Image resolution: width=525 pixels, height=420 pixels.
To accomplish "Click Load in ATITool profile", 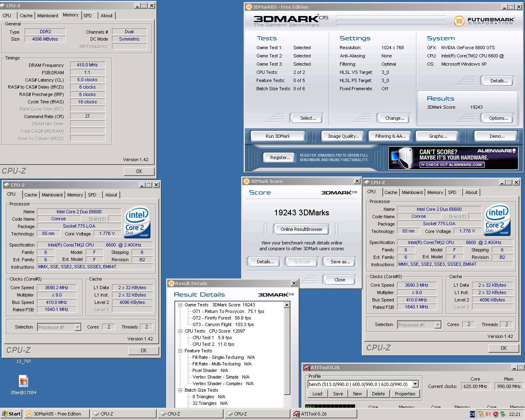I will (317, 394).
